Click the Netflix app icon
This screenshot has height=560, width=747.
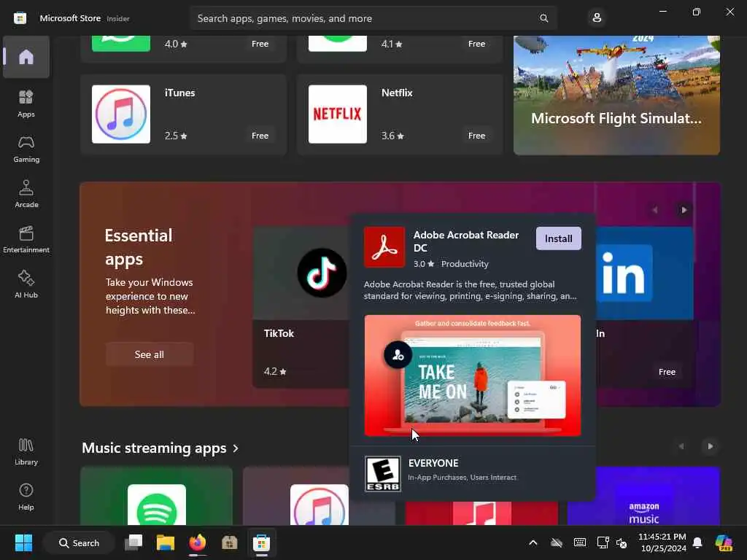coord(338,114)
